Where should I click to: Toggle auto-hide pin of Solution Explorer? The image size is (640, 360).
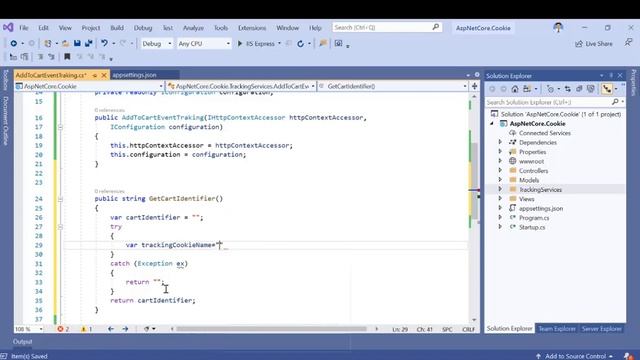coord(611,76)
